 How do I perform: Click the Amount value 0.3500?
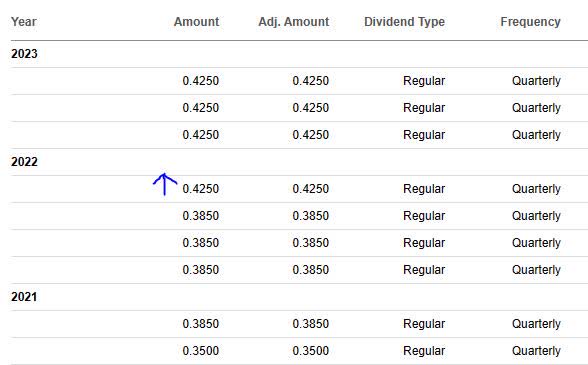[x=201, y=351]
